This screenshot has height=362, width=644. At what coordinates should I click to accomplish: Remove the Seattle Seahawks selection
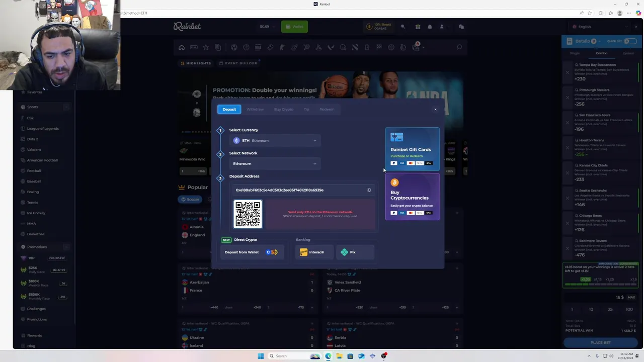567,198
